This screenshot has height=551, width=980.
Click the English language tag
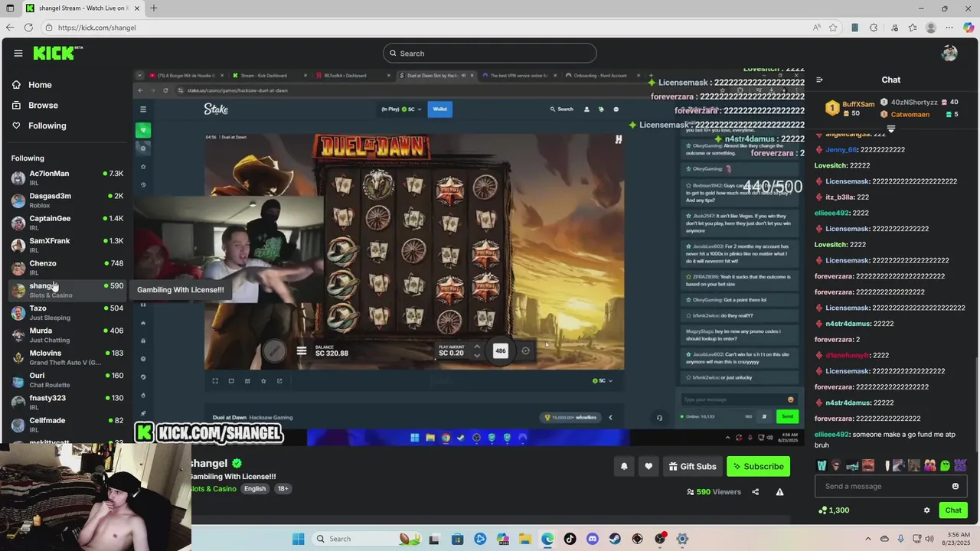pyautogui.click(x=255, y=489)
